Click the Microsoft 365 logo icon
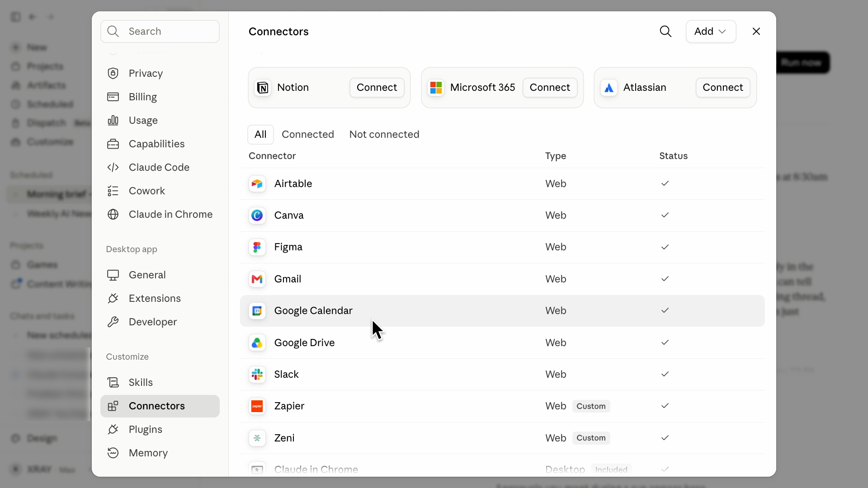Image resolution: width=868 pixels, height=488 pixels. click(436, 88)
